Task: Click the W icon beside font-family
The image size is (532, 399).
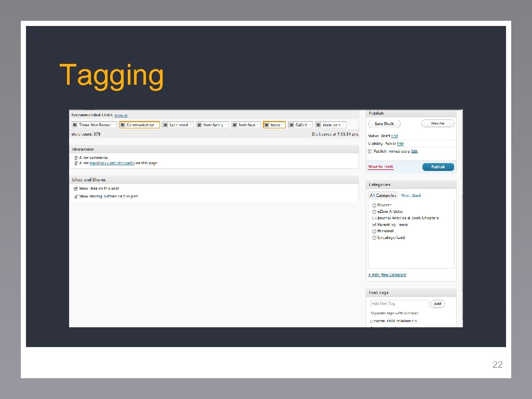Action: [x=199, y=125]
